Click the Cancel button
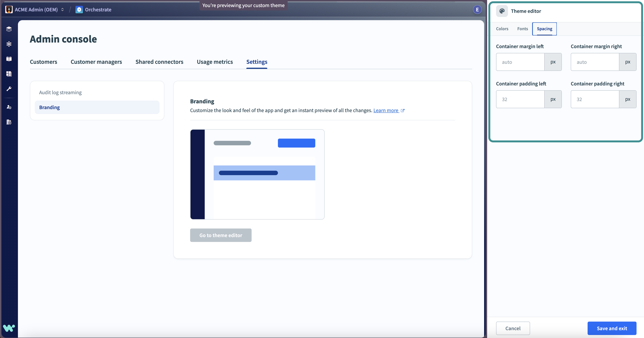The image size is (644, 338). (513, 328)
